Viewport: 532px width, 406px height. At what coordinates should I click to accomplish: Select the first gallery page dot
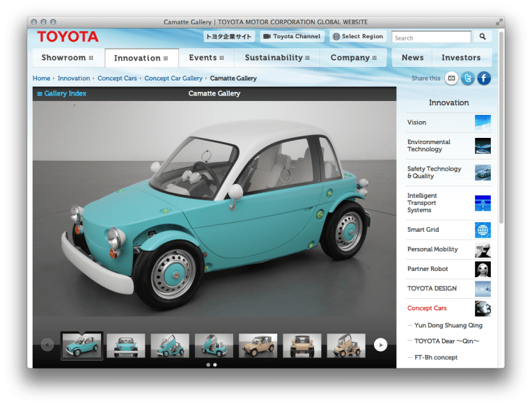pyautogui.click(x=208, y=364)
